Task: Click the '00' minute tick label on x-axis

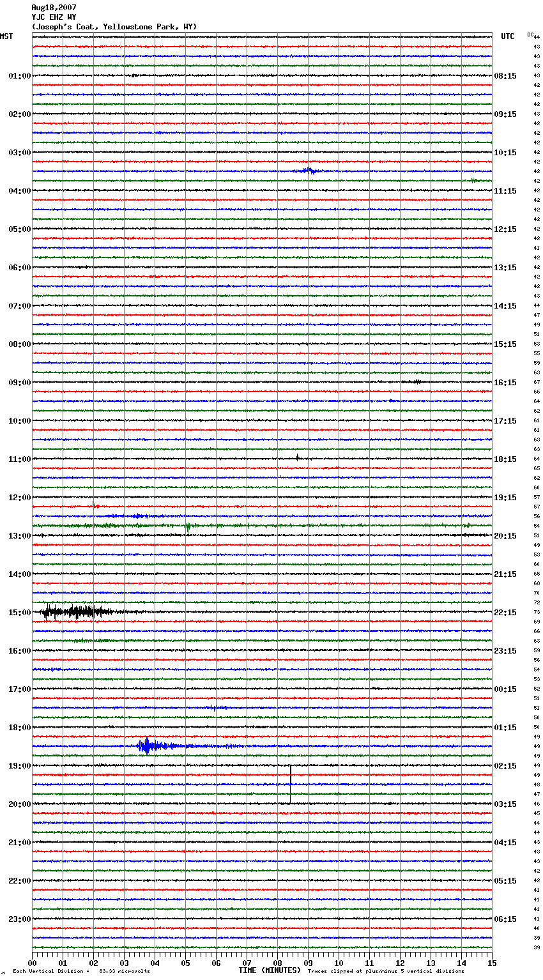Action: pos(33,963)
